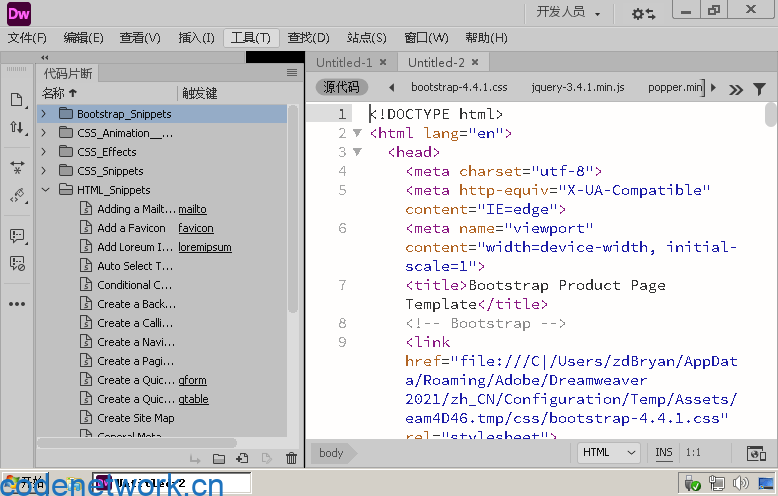
Task: Click the new snippet icon at panel bottom
Action: click(243, 458)
